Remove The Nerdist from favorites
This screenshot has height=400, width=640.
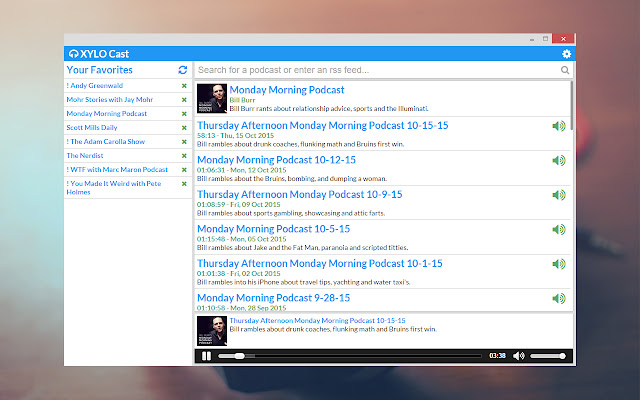click(x=184, y=156)
